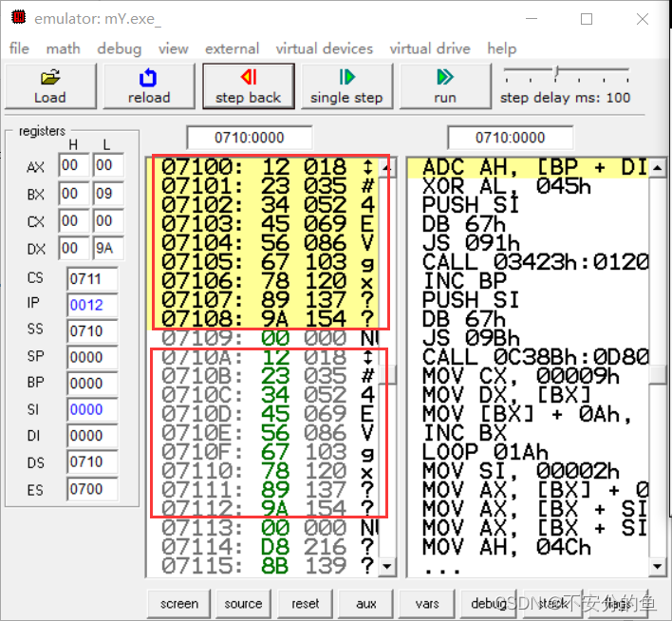Click the BP register field

[x=92, y=384]
